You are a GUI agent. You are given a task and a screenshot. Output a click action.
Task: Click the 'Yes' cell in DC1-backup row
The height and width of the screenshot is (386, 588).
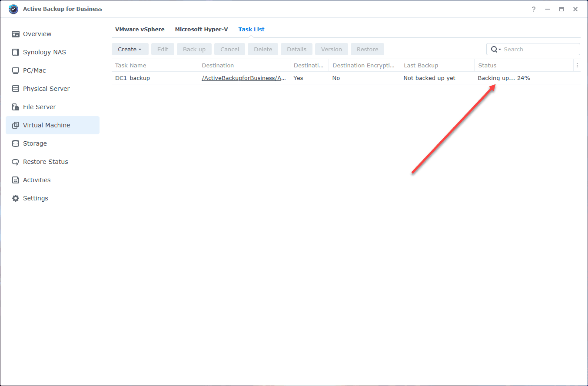click(299, 78)
